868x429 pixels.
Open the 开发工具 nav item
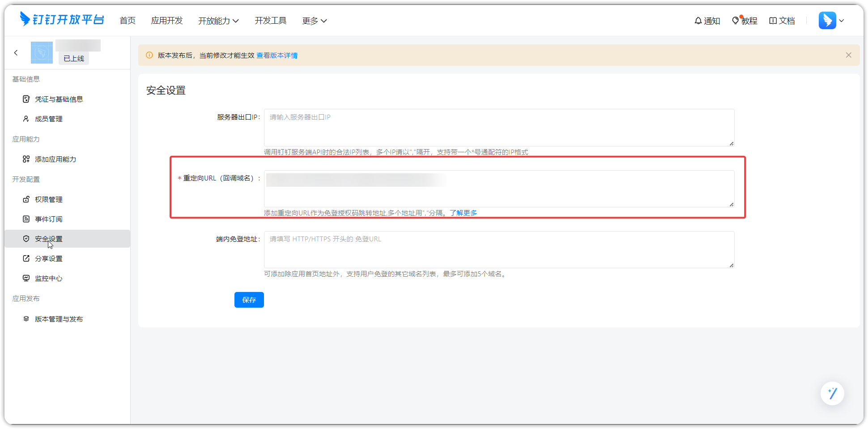[x=271, y=21]
